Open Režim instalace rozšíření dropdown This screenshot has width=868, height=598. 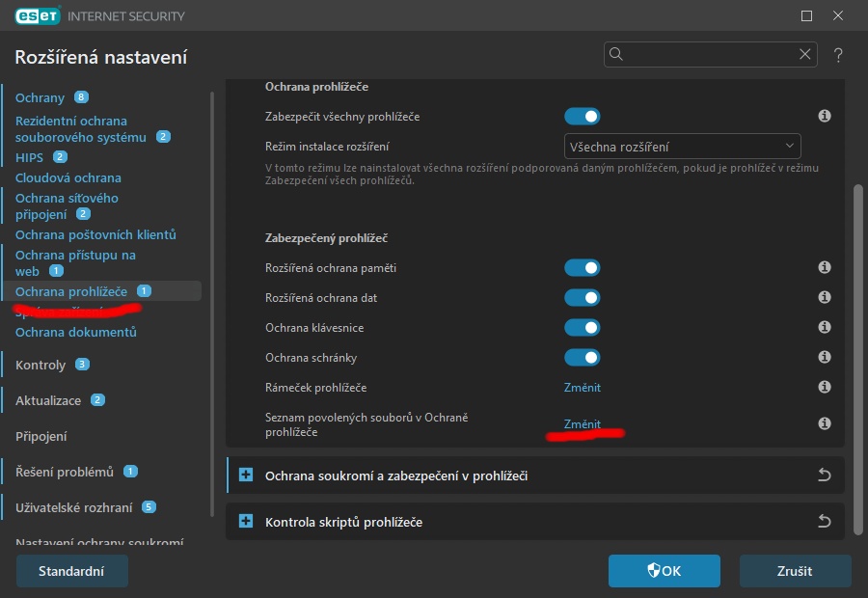click(x=682, y=147)
